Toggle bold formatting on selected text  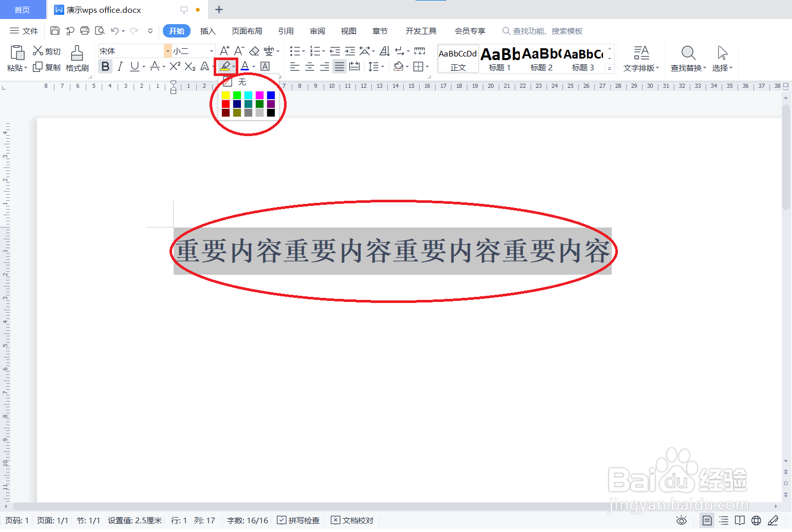point(105,66)
